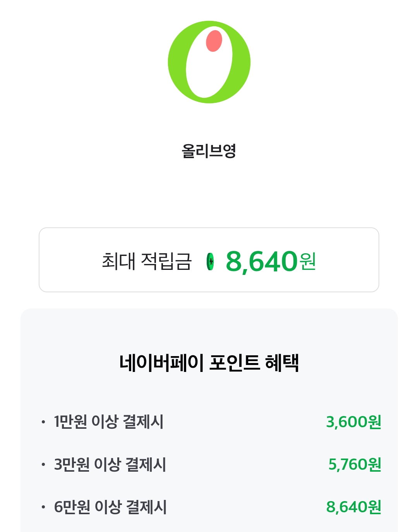Viewport: 418px width, 532px height.
Task: Click the bullet before 1만원 이상 결제시
Action: 43,422
